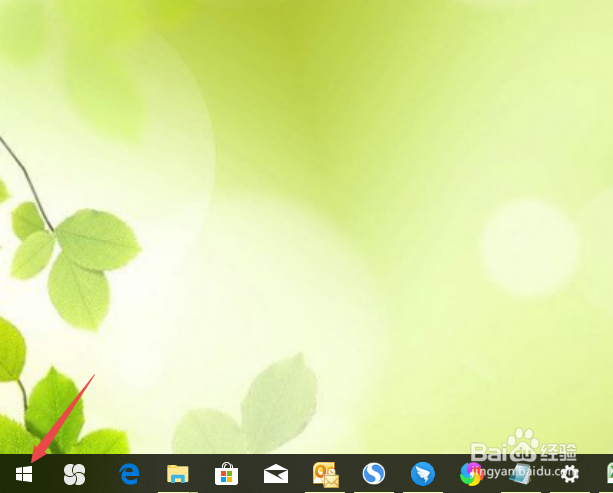Open the Windows Start menu
The width and height of the screenshot is (613, 493).
click(x=24, y=474)
